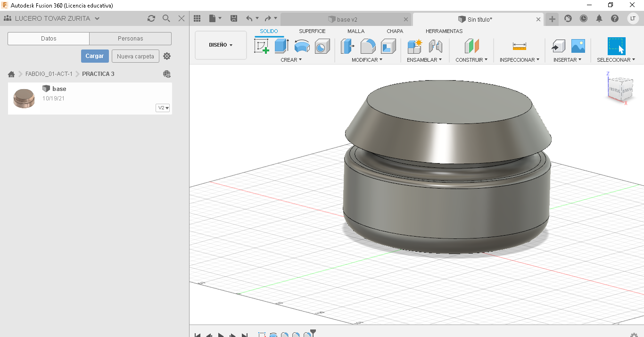Toggle the data panel grid icon
644x337 pixels.
click(x=198, y=18)
